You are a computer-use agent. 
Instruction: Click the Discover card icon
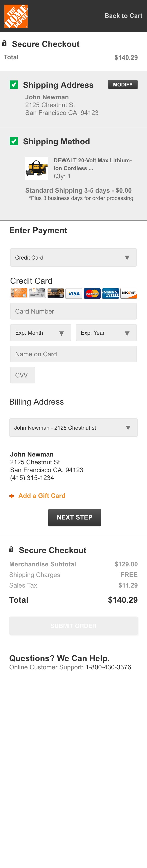pos(129,294)
